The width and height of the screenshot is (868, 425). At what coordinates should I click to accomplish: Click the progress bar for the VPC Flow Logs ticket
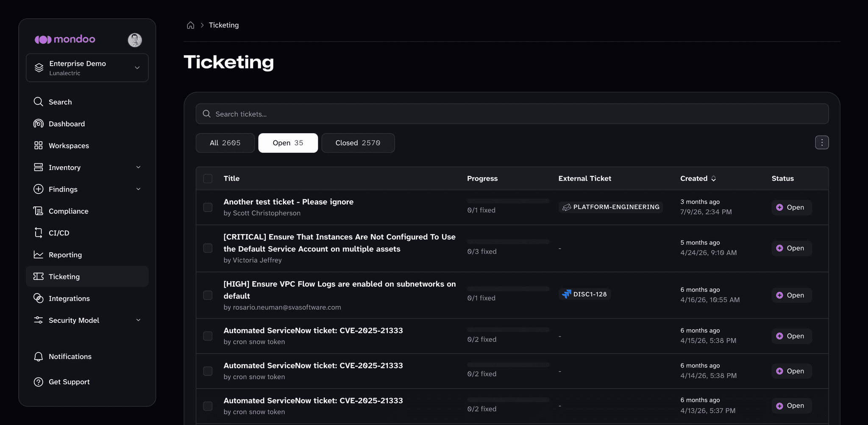tap(508, 289)
